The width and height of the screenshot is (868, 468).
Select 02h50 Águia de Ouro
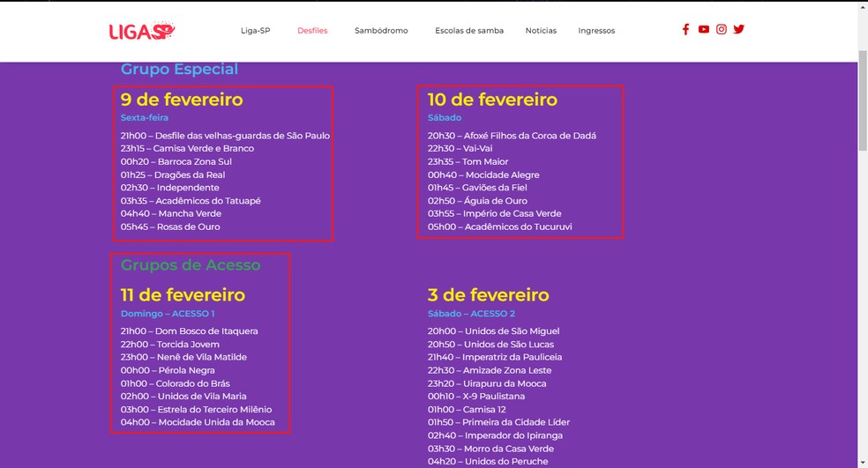477,201
